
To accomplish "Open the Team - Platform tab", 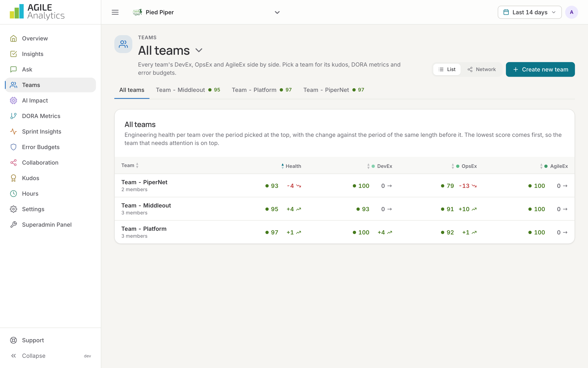I will tap(262, 90).
